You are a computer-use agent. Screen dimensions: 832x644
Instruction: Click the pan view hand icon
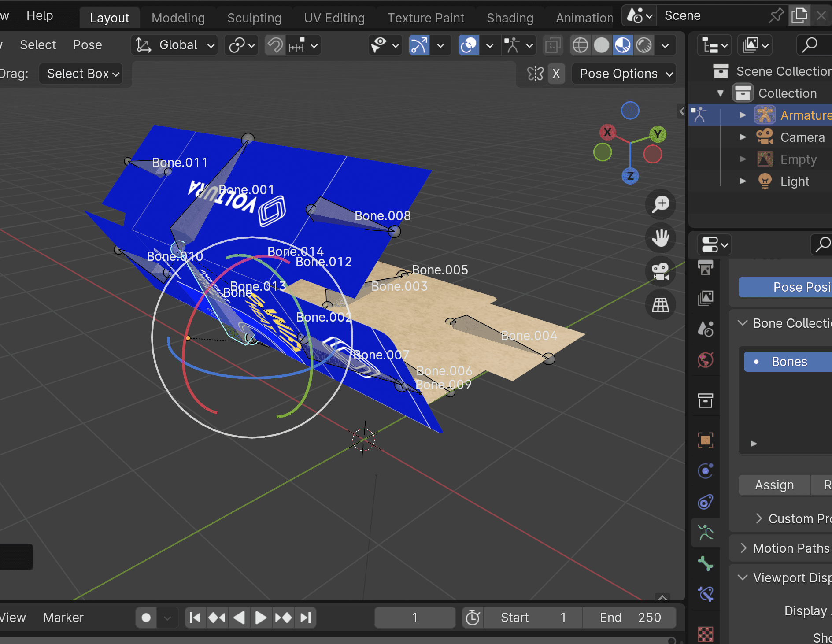pos(660,238)
